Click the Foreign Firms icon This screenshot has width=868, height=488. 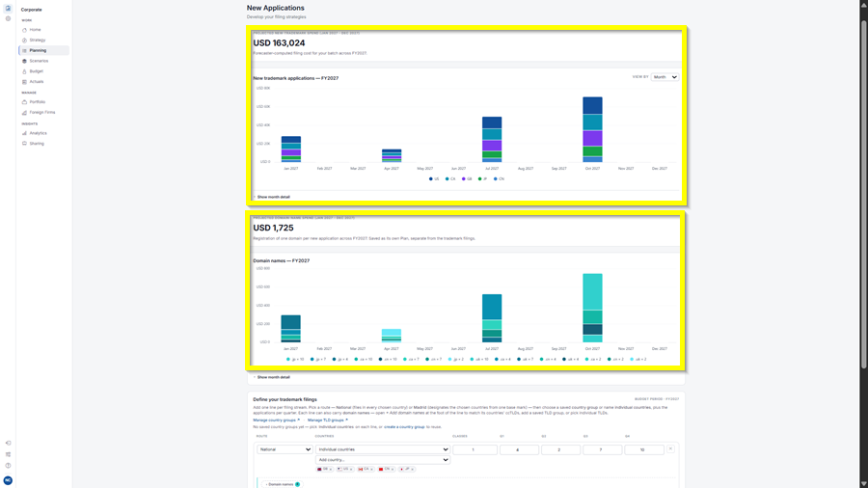pyautogui.click(x=24, y=112)
